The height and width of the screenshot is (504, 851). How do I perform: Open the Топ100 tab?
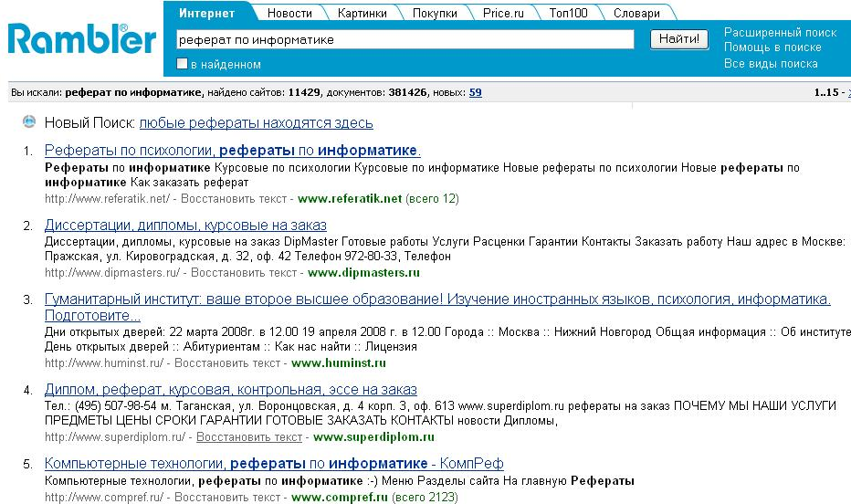pos(568,13)
